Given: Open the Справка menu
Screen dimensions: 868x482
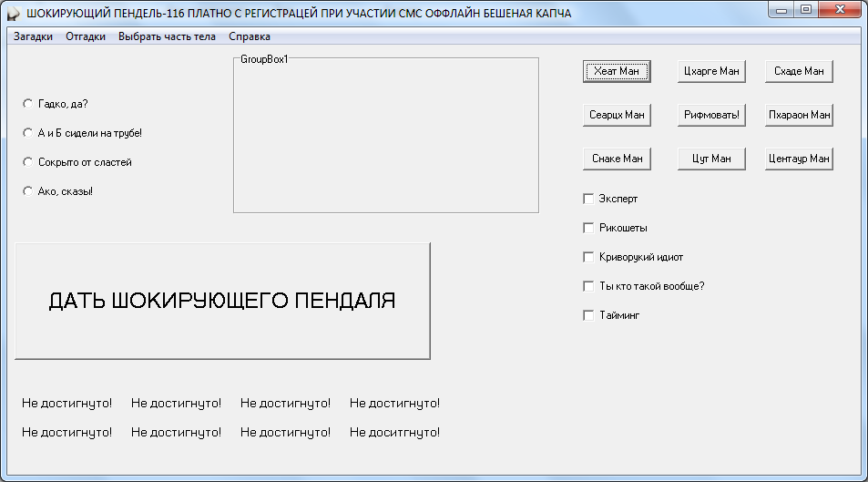Looking at the screenshot, I should tap(250, 36).
